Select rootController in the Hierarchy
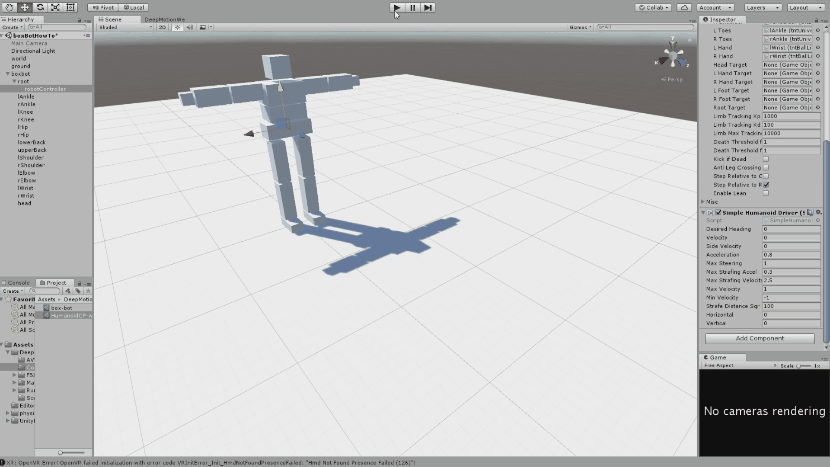 click(46, 89)
